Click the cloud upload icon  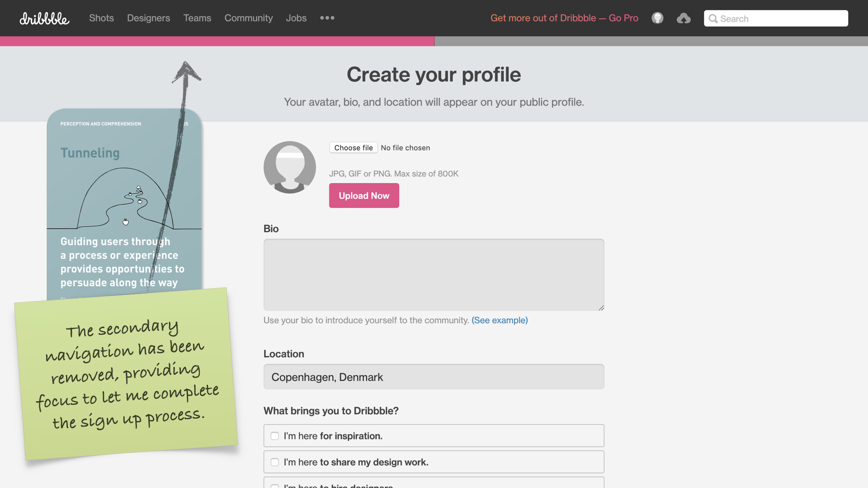(x=684, y=19)
